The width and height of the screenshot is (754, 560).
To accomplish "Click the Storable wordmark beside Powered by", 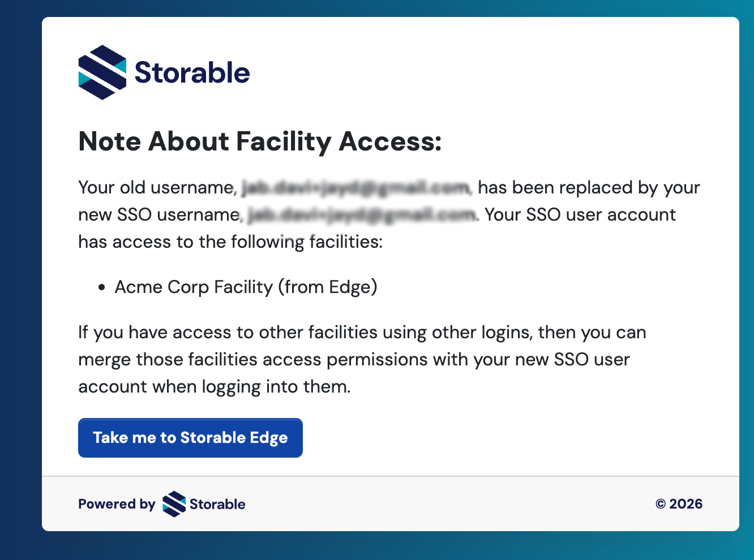I will (217, 504).
